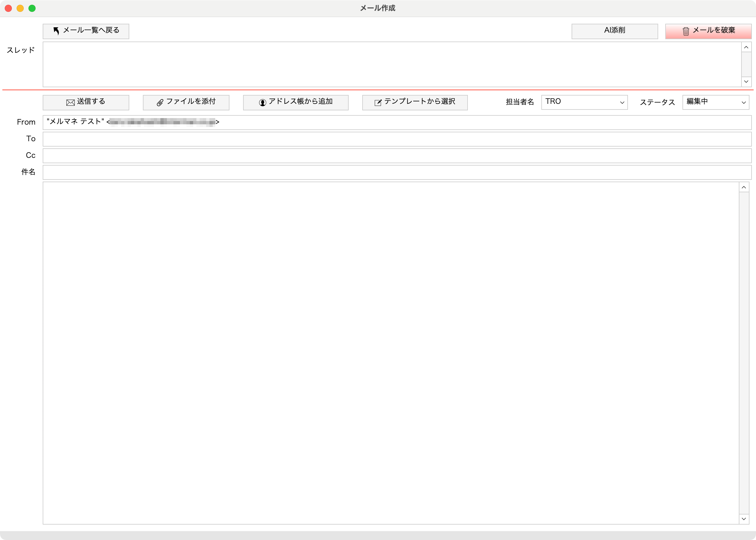This screenshot has width=756, height=540.
Task: Click the message body scroll-down arrow
Action: coord(744,519)
